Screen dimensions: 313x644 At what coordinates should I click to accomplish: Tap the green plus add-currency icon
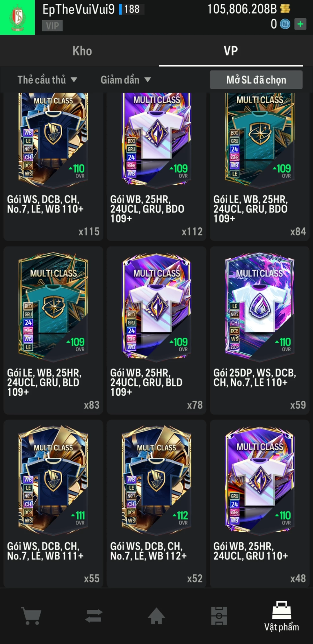pyautogui.click(x=300, y=24)
